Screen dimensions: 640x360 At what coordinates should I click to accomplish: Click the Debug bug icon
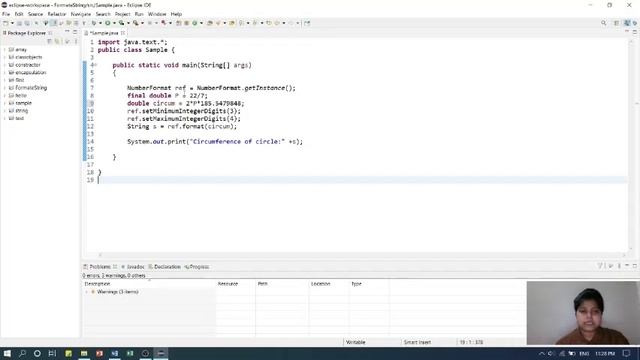[x=94, y=23]
